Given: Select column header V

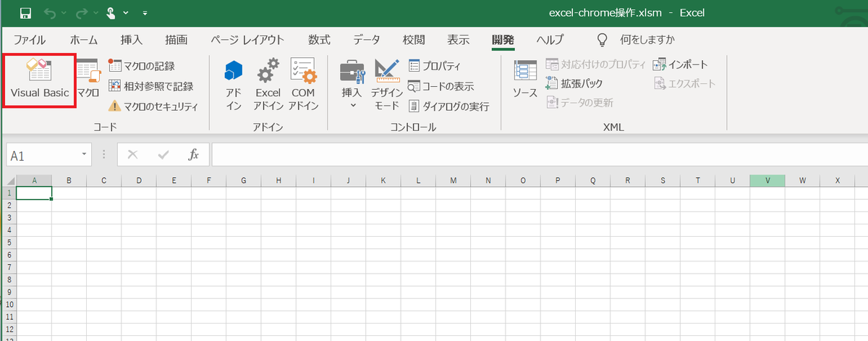Looking at the screenshot, I should tap(767, 180).
